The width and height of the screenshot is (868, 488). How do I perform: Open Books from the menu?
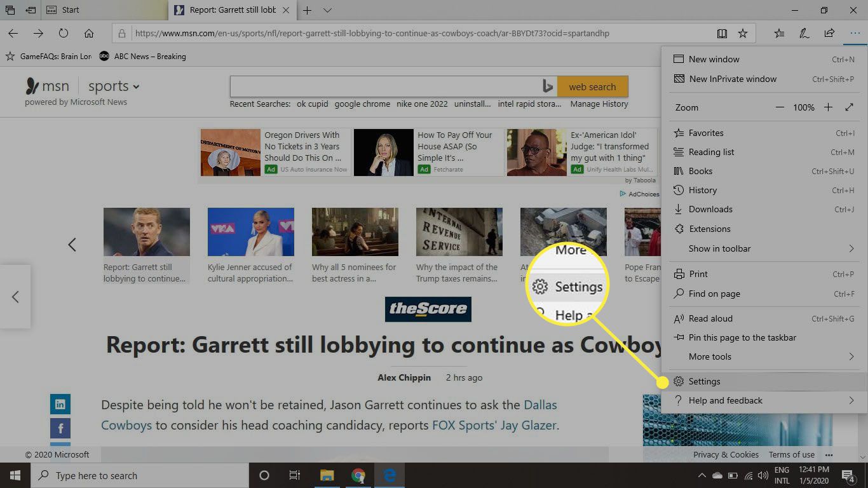point(764,171)
